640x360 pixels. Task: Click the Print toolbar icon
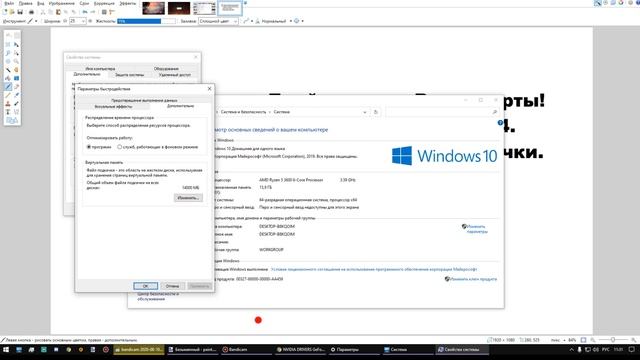click(31, 12)
